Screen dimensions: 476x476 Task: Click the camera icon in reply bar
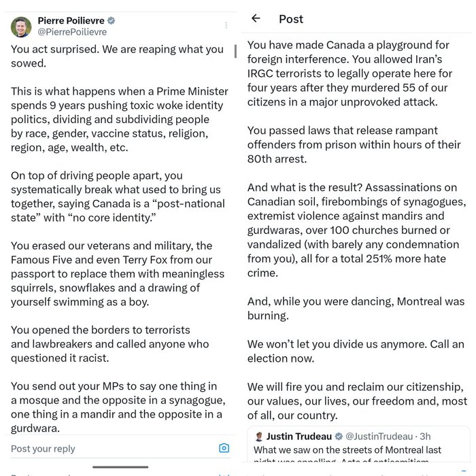[224, 447]
